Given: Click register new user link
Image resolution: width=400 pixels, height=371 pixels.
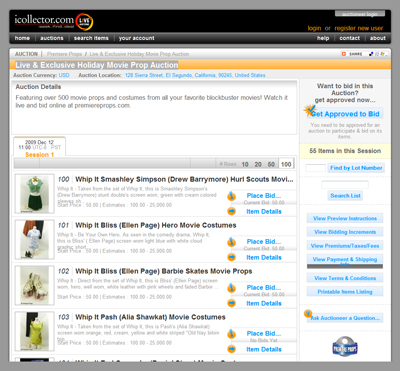Looking at the screenshot, I should [359, 28].
